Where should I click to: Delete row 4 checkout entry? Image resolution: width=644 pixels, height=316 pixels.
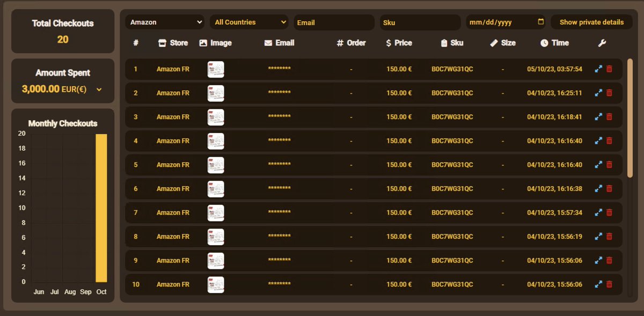tap(609, 141)
